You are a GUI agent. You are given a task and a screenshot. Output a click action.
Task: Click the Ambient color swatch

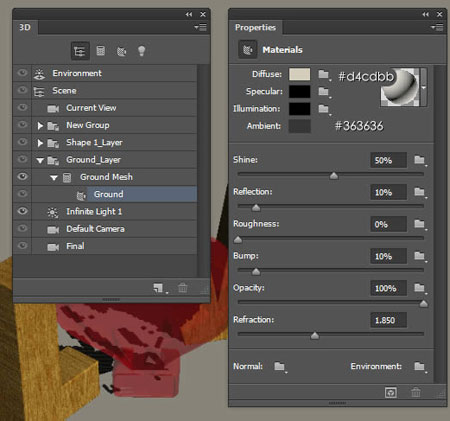[x=299, y=126]
